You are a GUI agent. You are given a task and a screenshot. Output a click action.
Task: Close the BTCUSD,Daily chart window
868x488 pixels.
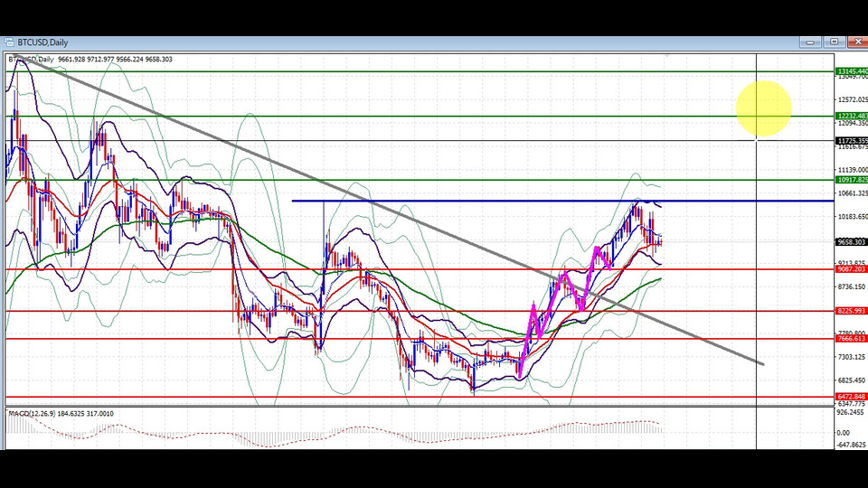858,42
